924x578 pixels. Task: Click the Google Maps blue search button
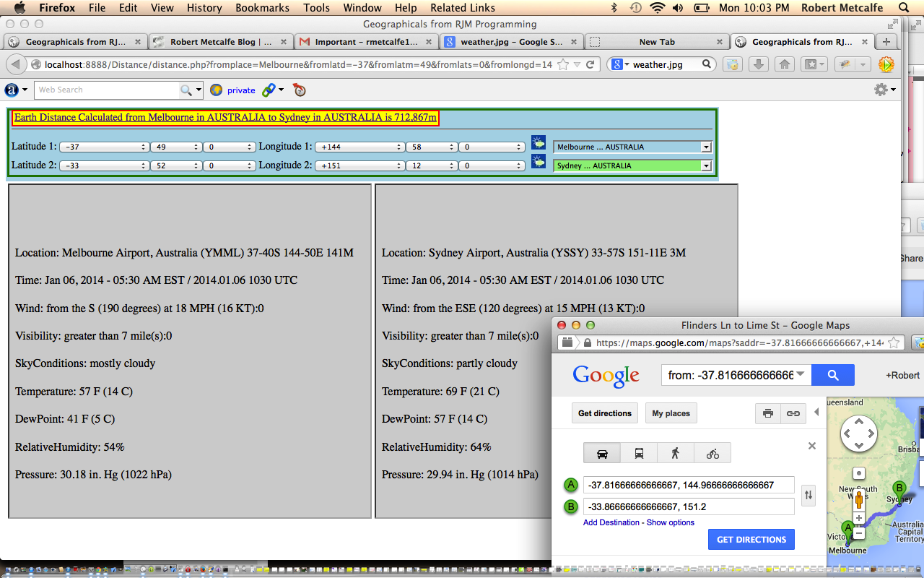click(x=833, y=375)
